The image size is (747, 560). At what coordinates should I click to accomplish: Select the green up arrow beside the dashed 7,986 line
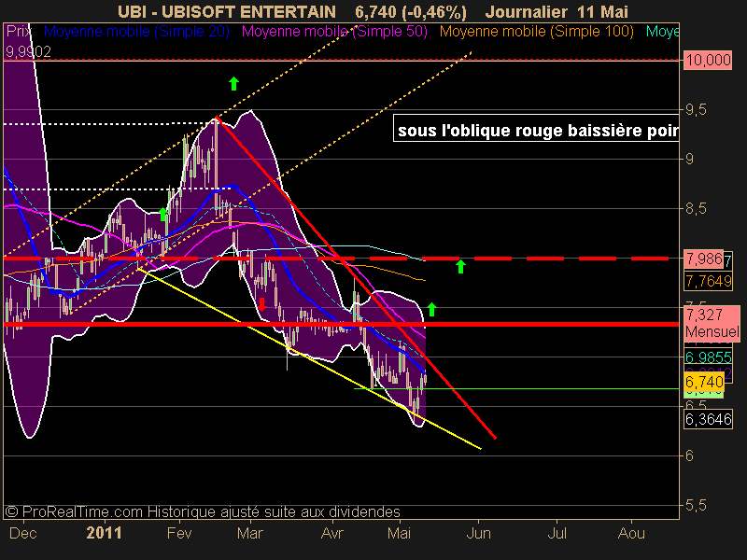[460, 266]
